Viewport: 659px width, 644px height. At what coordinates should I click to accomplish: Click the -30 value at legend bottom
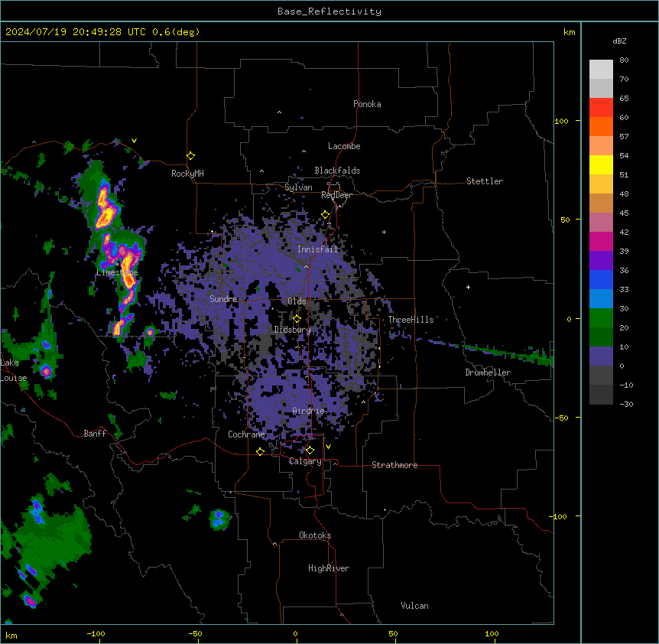(626, 405)
